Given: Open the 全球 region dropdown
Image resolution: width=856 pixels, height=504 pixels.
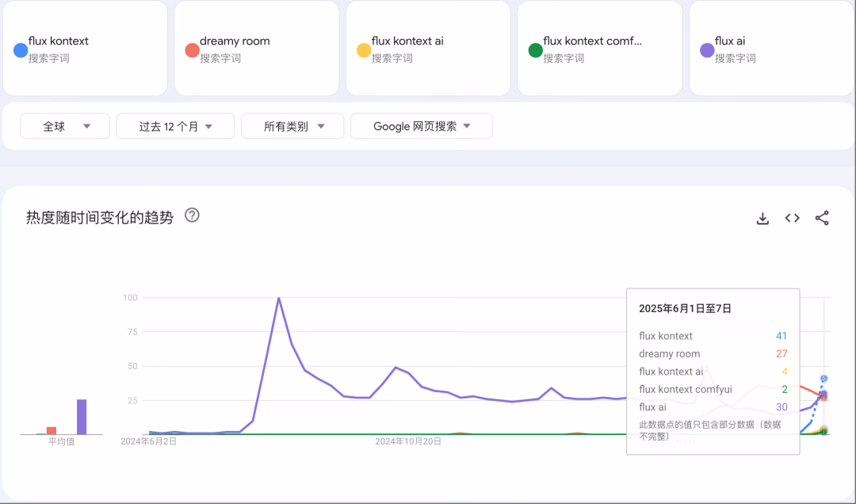Looking at the screenshot, I should pos(65,126).
